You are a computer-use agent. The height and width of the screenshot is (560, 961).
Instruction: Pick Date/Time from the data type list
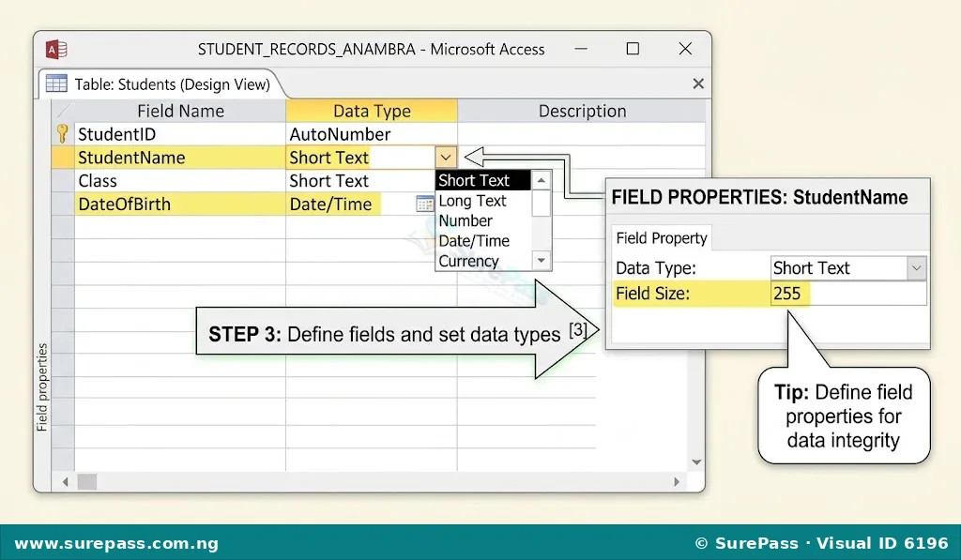pyautogui.click(x=483, y=241)
